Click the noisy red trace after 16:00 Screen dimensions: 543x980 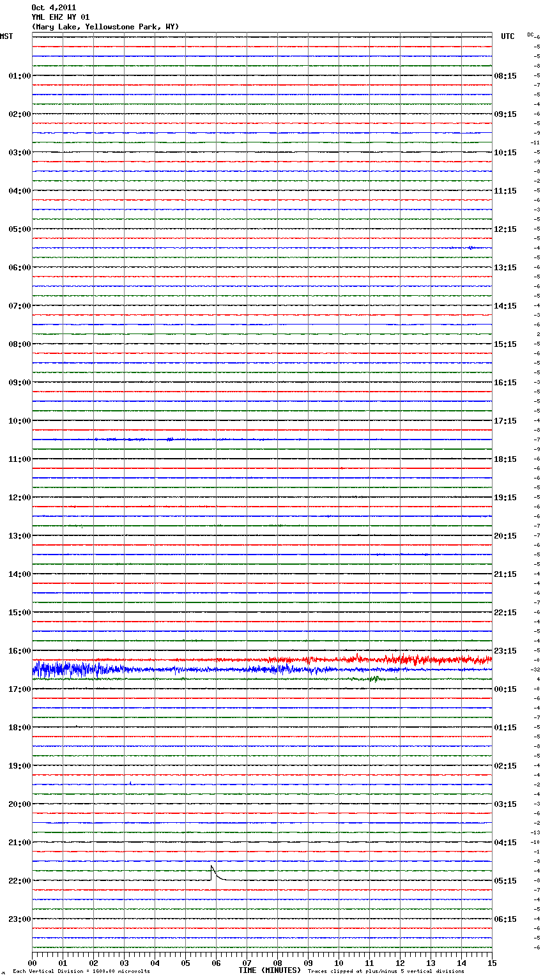click(262, 659)
